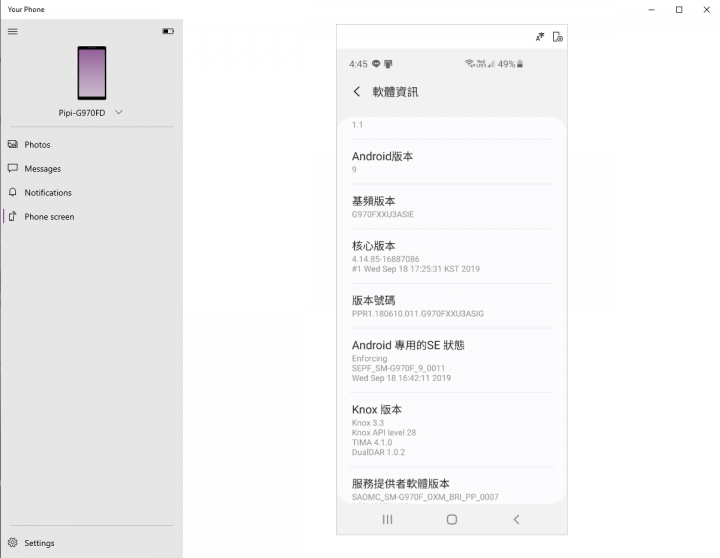Click the SEPF_SM-G970F_9_0011 text
720x558 pixels.
398,368
